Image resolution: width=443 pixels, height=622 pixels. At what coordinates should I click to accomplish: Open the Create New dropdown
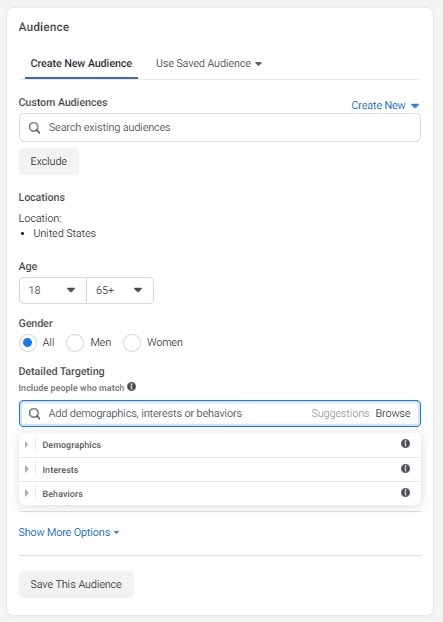pos(385,106)
